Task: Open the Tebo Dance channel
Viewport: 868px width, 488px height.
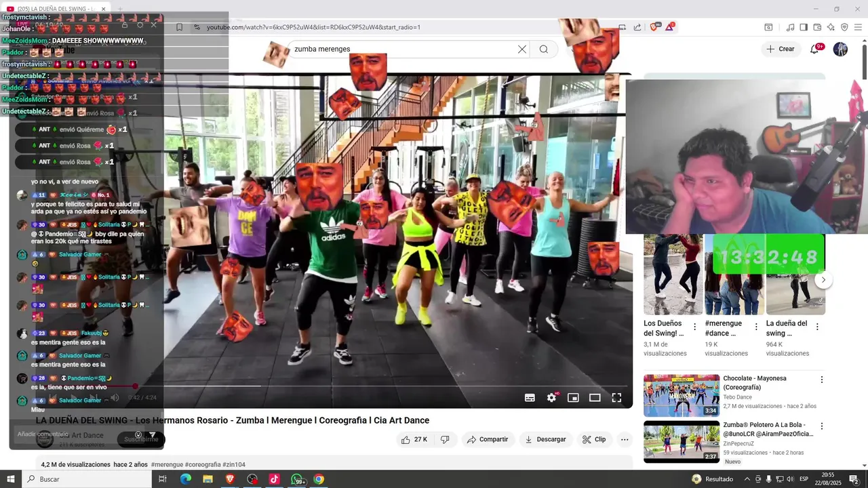Action: [737, 397]
